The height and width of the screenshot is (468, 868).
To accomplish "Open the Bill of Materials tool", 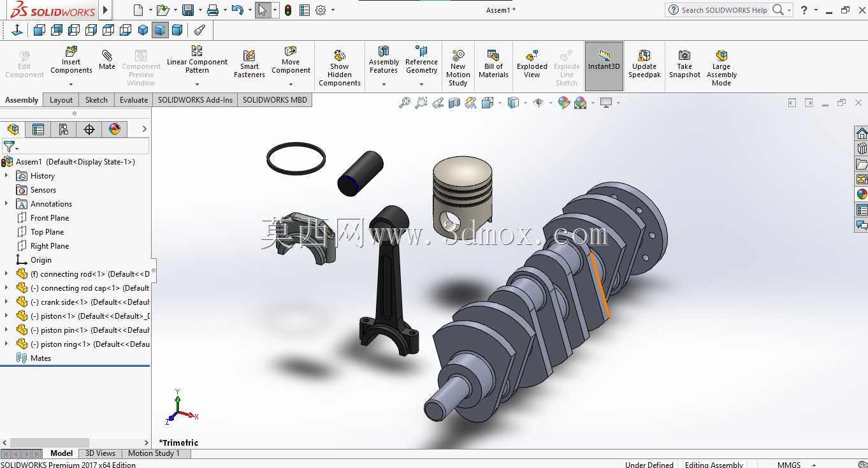I will [x=493, y=63].
